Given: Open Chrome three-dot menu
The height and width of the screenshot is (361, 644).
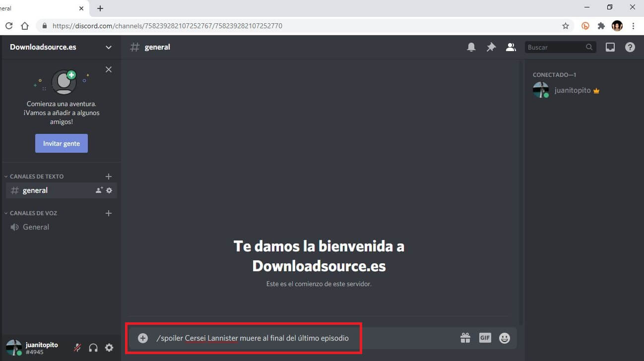Looking at the screenshot, I should 634,26.
